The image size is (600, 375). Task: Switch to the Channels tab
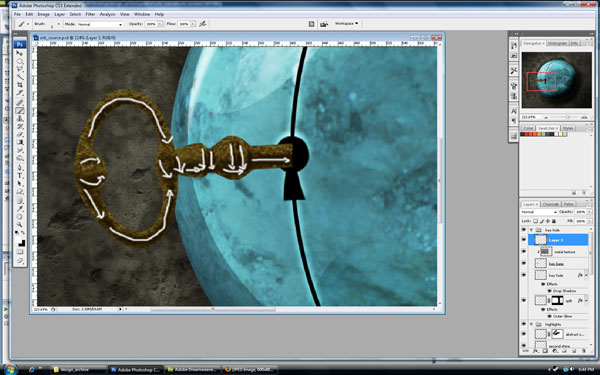pos(551,204)
